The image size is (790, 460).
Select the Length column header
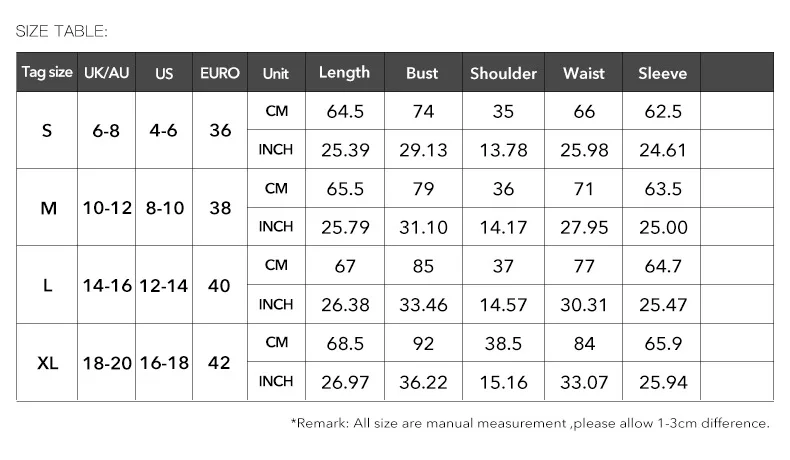coord(344,73)
